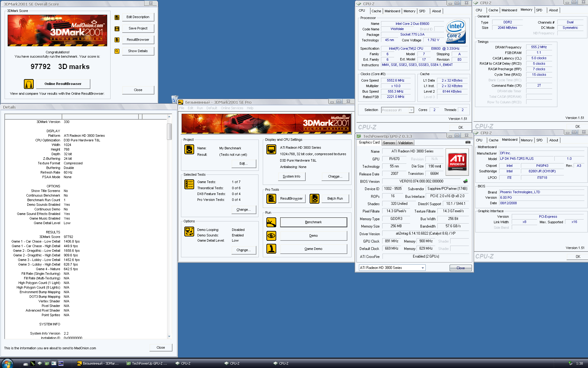Click the Game Demo joystick icon
This screenshot has width=588, height=368.
pyautogui.click(x=271, y=249)
